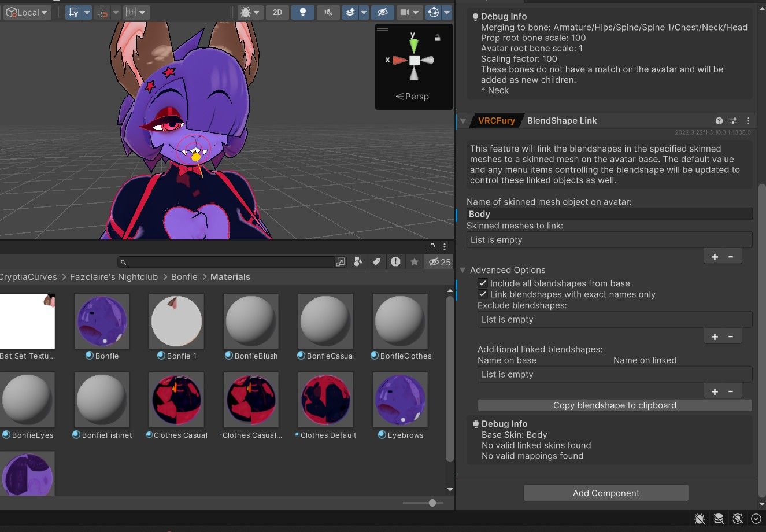This screenshot has width=766, height=532.
Task: Toggle grid snapping magnet icon
Action: 103,12
